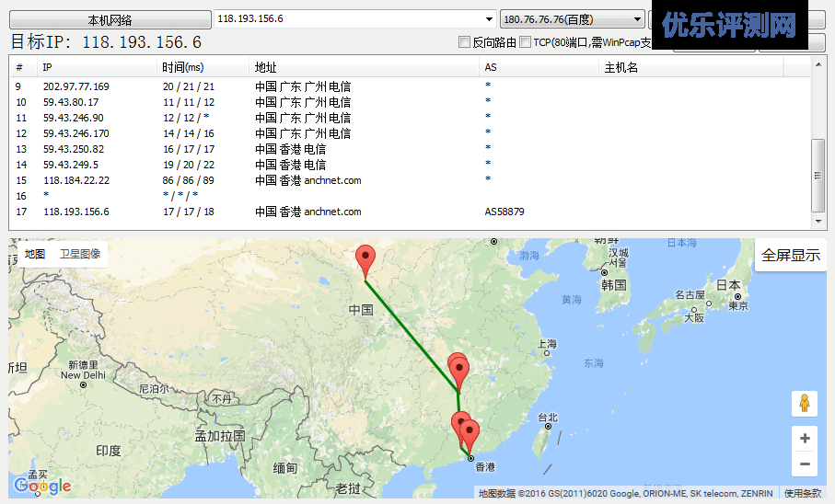Click the 全屏显示 button
Viewport: 835px width, 504px height.
790,255
